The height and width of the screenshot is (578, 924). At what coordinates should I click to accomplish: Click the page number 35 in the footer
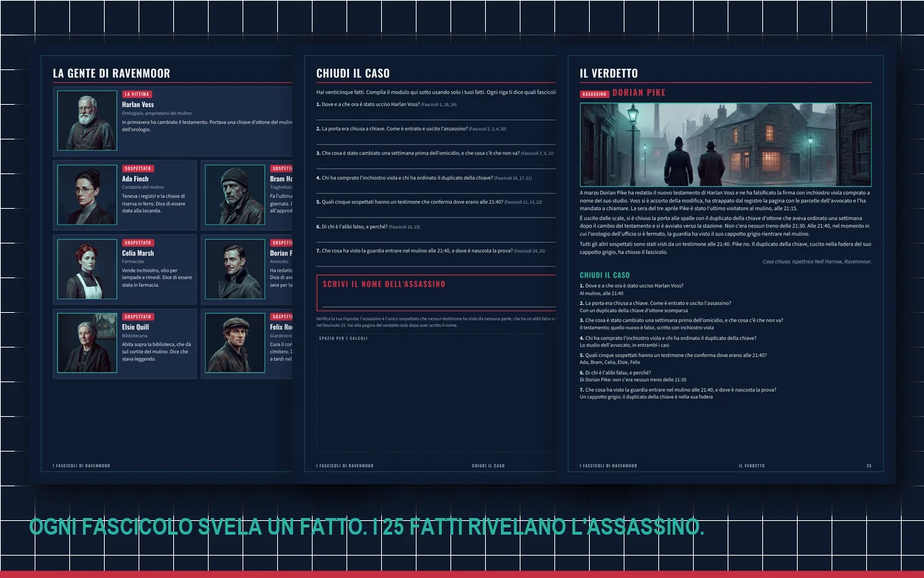pyautogui.click(x=869, y=466)
